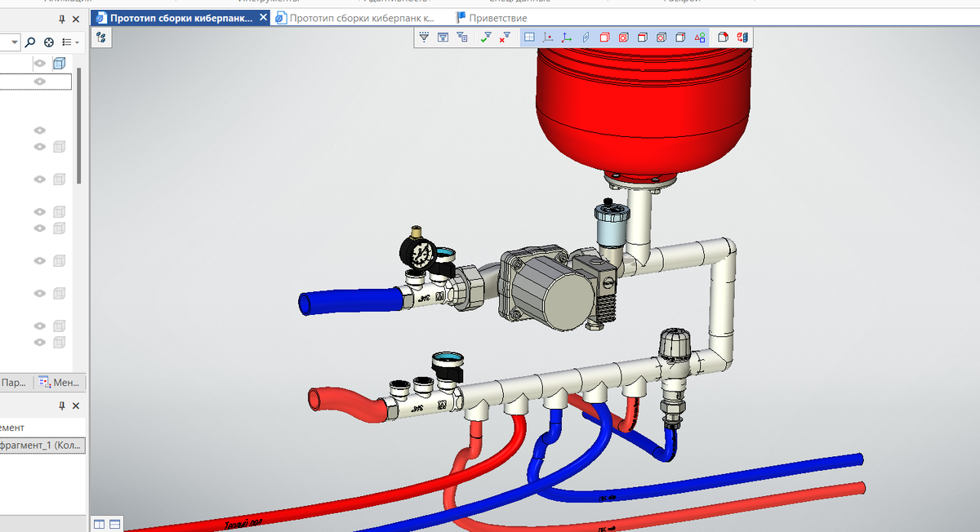This screenshot has width=980, height=532.
Task: Click the filter-in-window toolbar icon
Action: point(443,38)
